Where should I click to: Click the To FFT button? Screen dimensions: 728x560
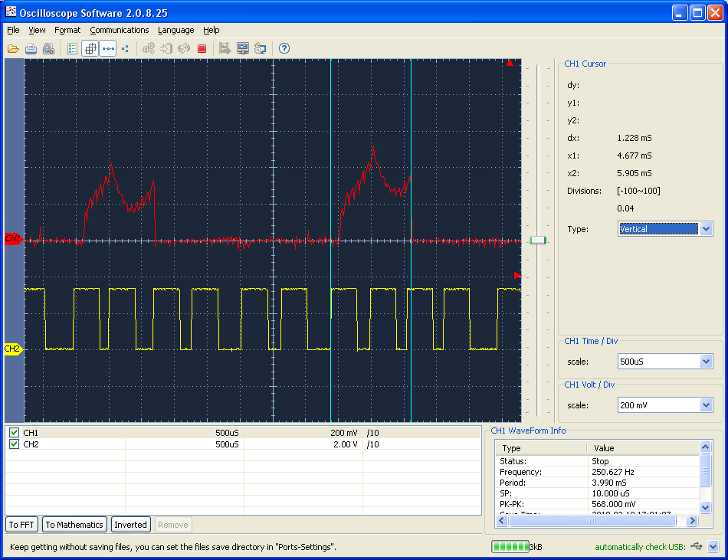click(21, 525)
